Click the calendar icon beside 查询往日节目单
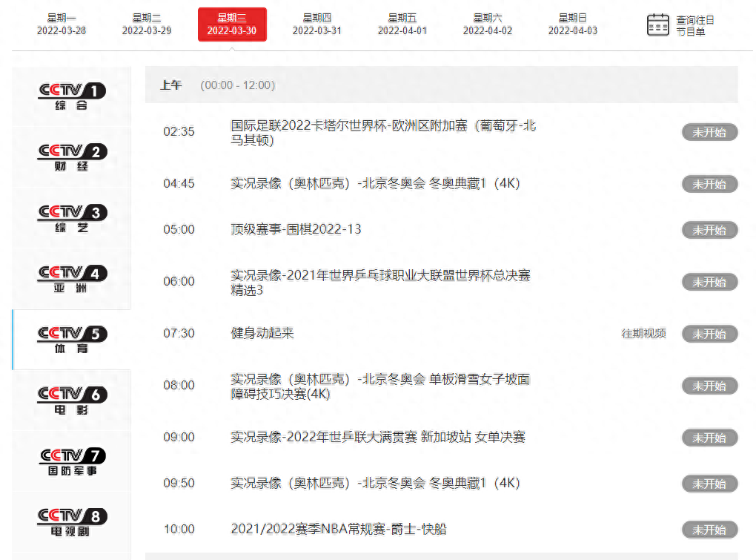756x560 pixels. click(x=657, y=23)
